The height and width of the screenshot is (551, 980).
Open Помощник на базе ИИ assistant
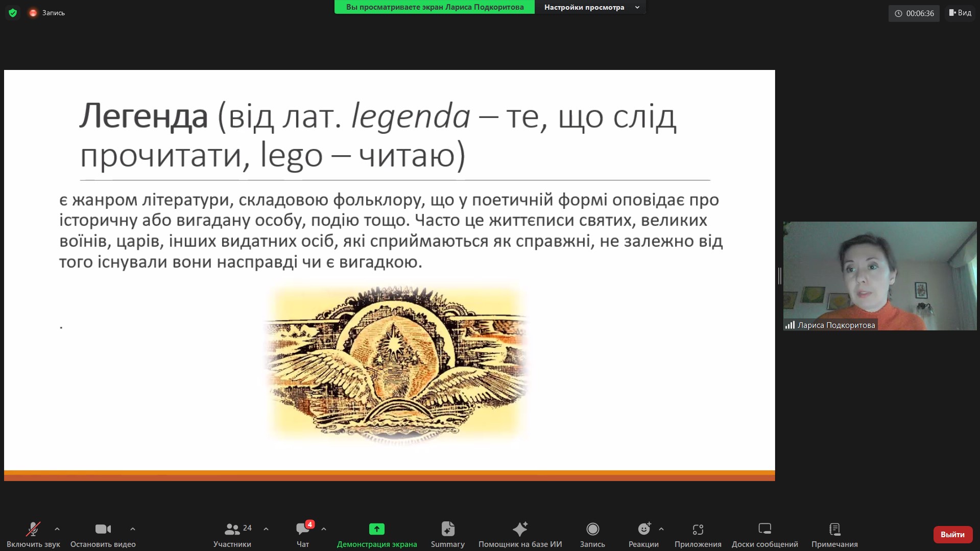click(x=520, y=534)
